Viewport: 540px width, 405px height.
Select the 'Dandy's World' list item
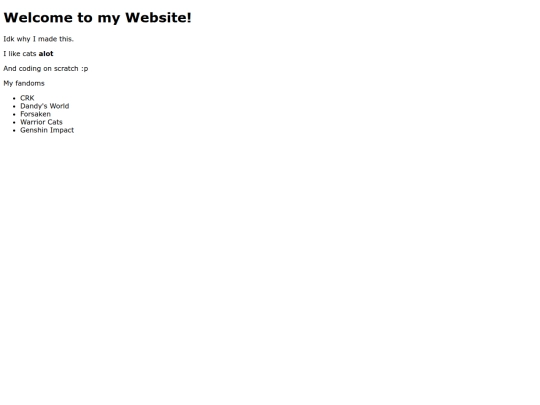pyautogui.click(x=45, y=106)
